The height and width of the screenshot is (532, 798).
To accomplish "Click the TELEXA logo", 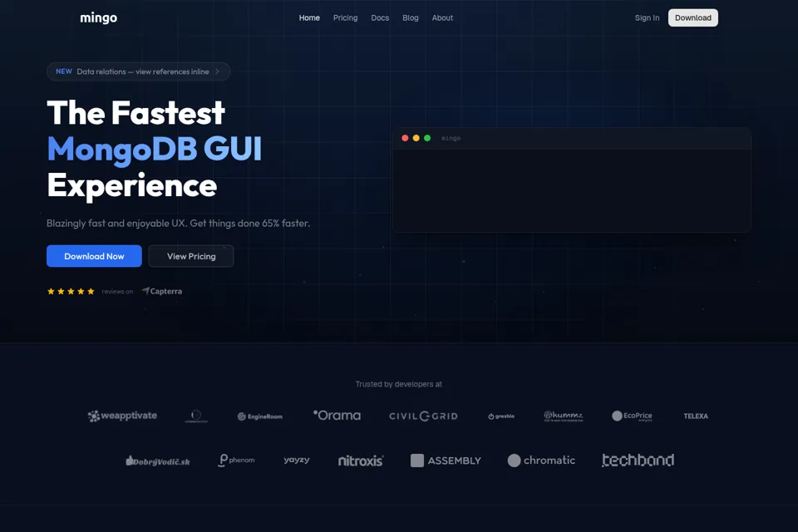I will (x=696, y=416).
